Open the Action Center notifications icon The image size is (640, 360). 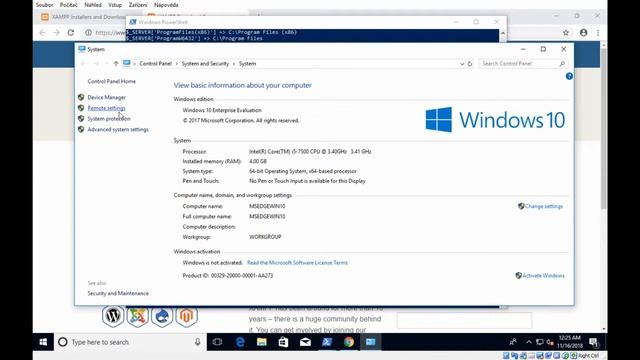594,342
